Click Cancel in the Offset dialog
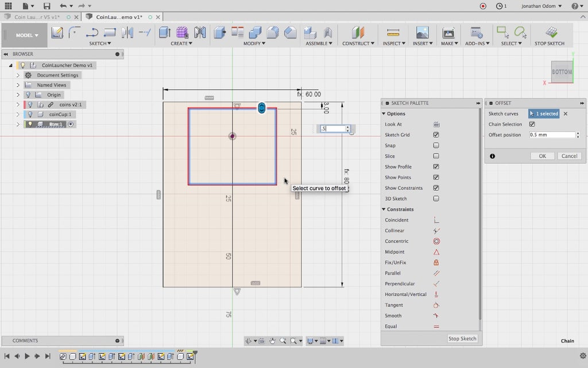The image size is (588, 368). (x=569, y=156)
